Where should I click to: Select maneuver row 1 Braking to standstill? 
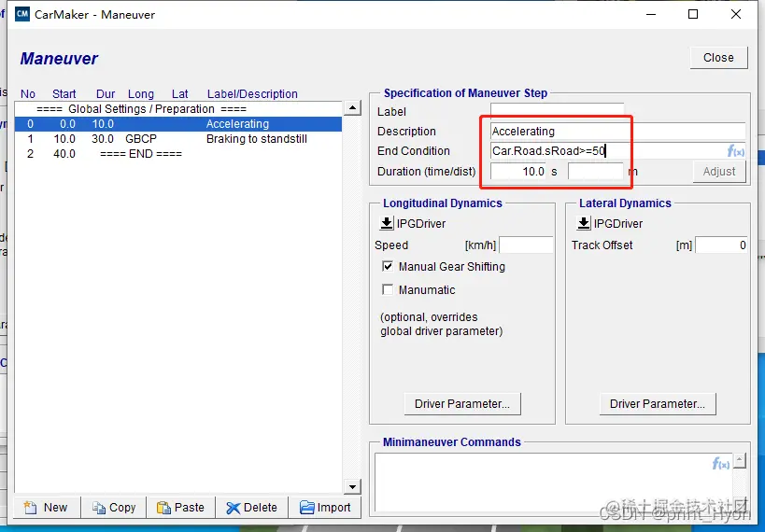(178, 139)
